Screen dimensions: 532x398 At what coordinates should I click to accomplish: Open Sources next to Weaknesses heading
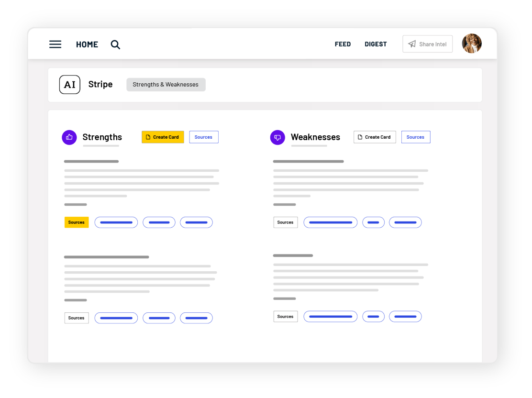tap(416, 137)
